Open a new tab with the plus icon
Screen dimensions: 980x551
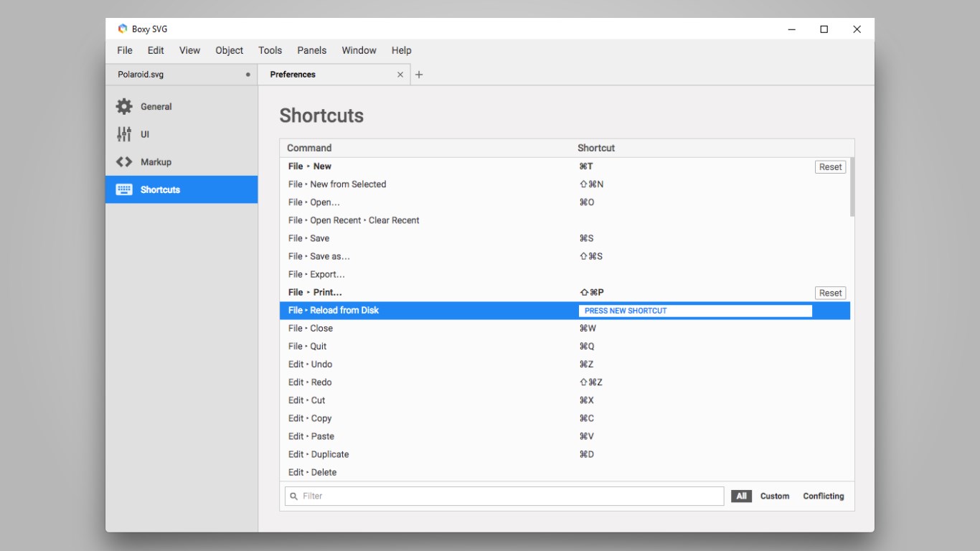coord(419,74)
